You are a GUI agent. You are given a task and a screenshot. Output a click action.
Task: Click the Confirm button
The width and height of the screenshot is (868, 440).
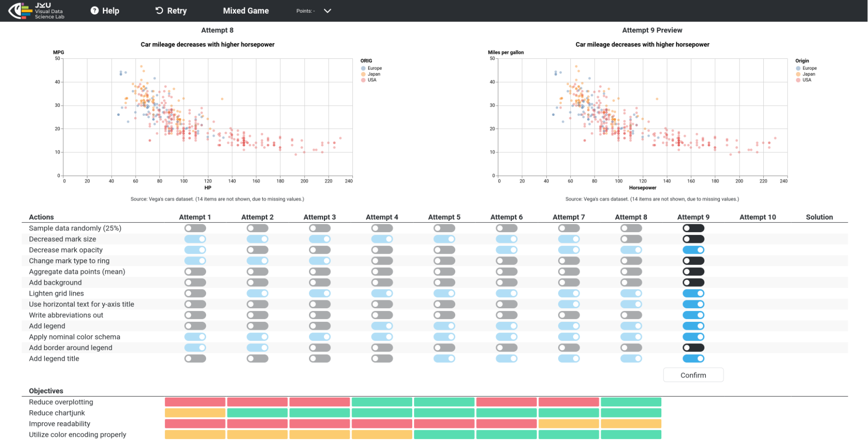(693, 375)
